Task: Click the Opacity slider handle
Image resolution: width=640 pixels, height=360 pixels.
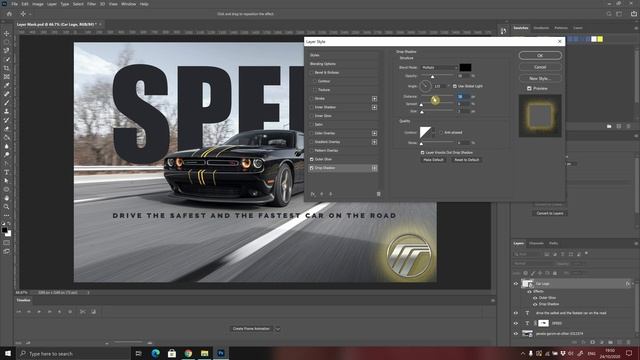Action: coord(433,77)
